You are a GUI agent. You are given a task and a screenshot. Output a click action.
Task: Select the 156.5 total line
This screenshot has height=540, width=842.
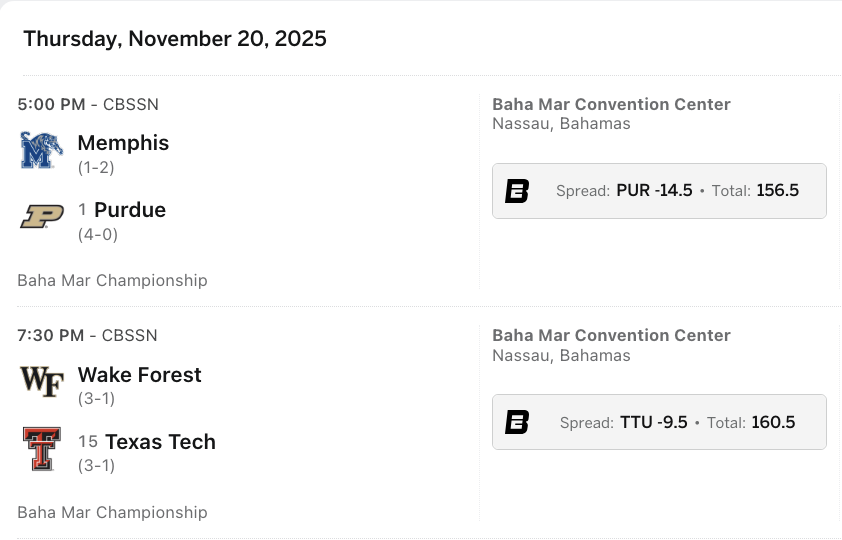778,191
